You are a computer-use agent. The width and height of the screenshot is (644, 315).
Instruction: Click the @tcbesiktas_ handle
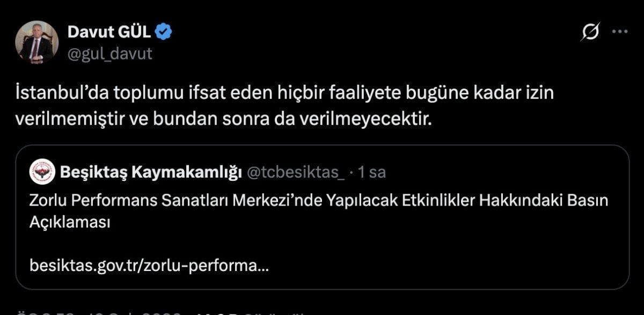point(295,172)
